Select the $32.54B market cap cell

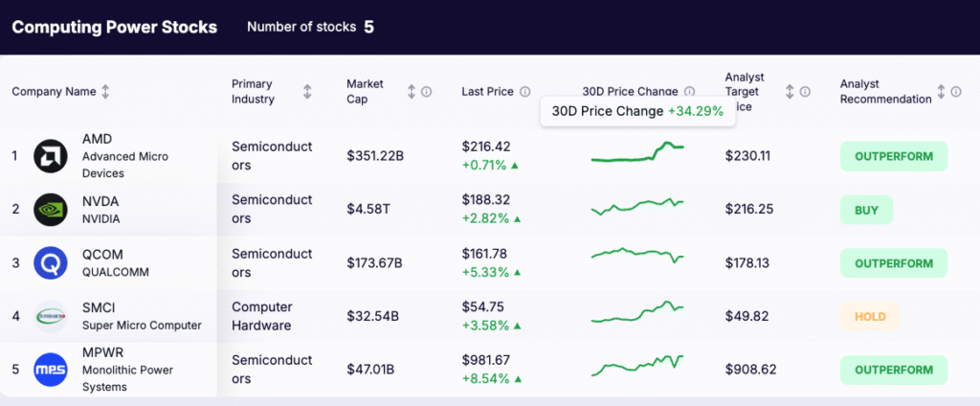pos(372,317)
